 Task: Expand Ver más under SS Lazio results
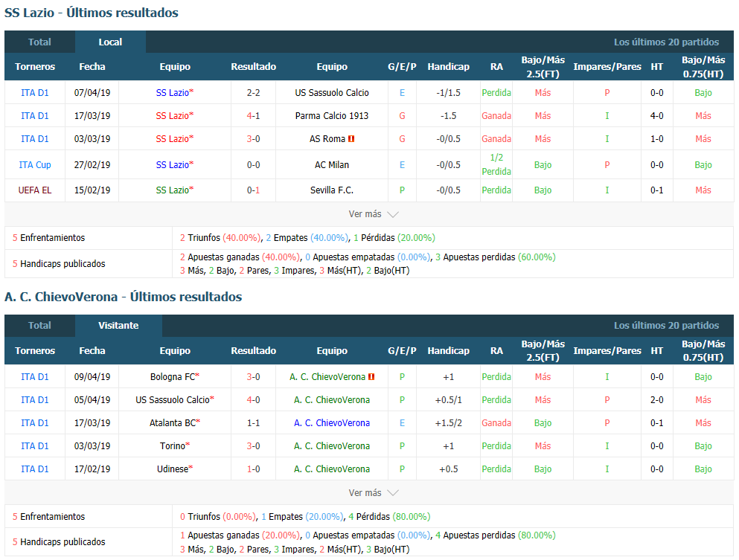373,214
